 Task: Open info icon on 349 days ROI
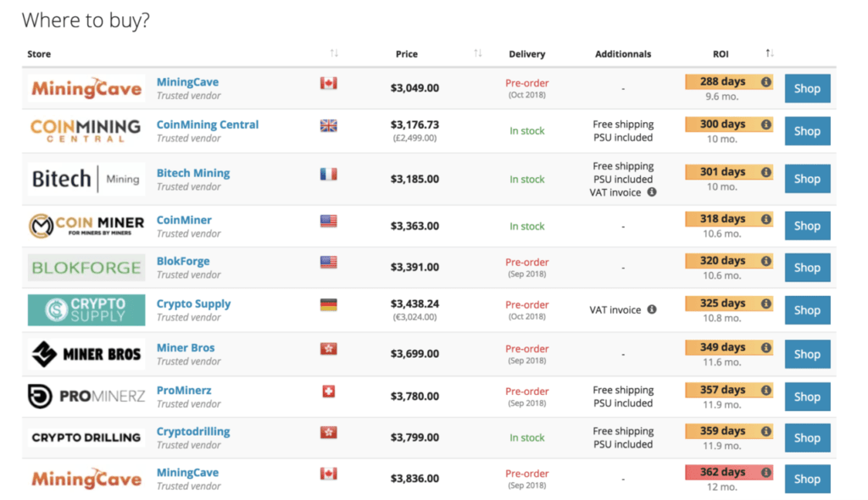point(765,347)
